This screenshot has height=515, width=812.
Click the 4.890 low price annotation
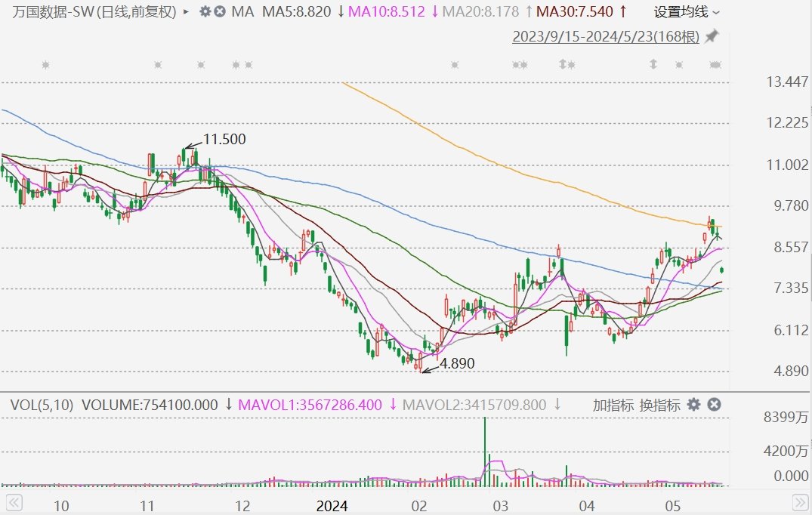tap(457, 364)
